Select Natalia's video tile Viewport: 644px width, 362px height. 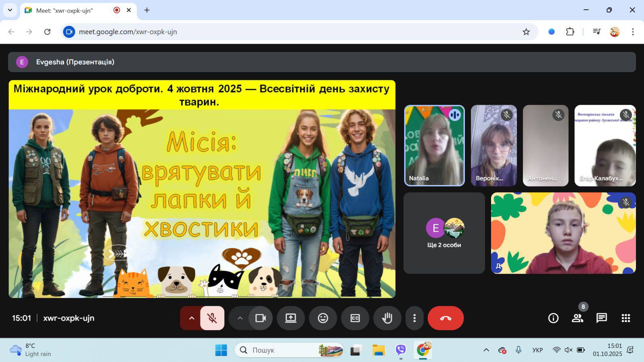pos(434,146)
